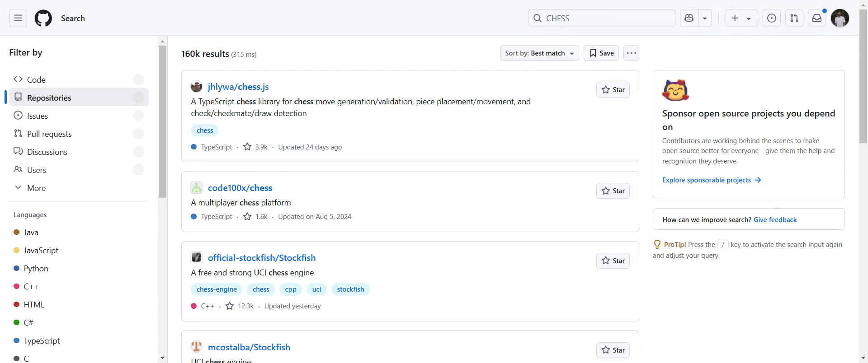
Task: Click the chess-engine topic tag
Action: tap(217, 289)
